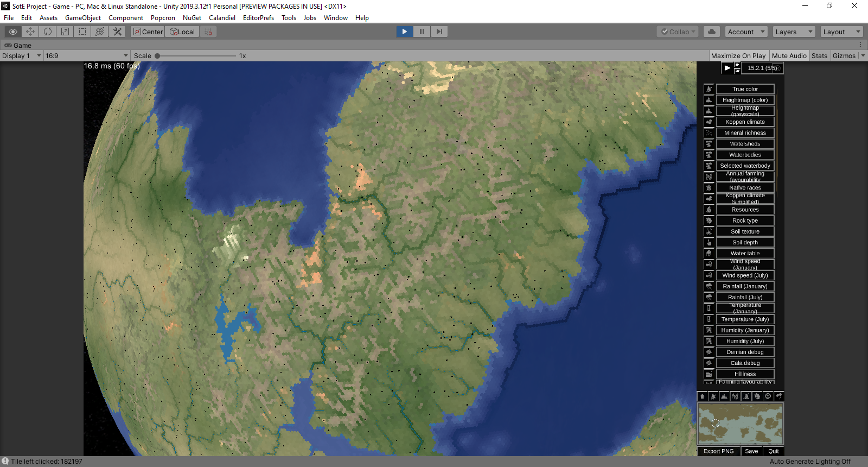Open the Popcron menu
The width and height of the screenshot is (868, 467).
click(163, 18)
